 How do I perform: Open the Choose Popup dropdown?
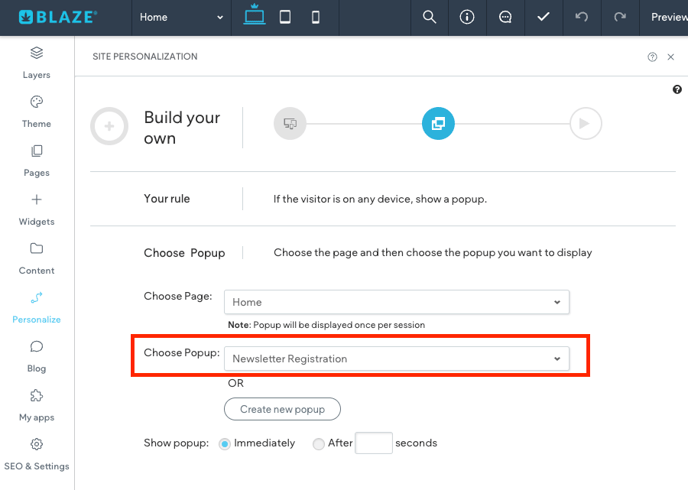[396, 359]
